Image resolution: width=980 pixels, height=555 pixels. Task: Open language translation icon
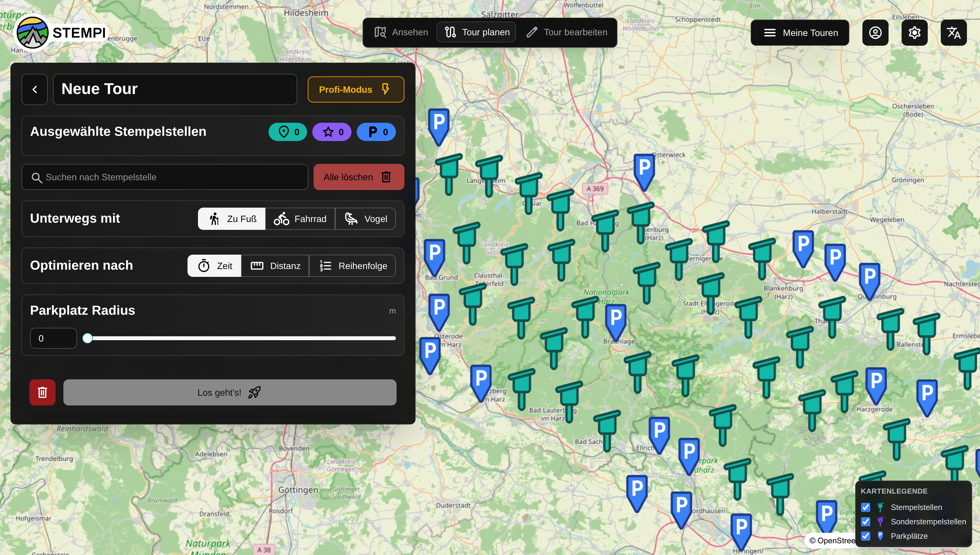tap(954, 33)
